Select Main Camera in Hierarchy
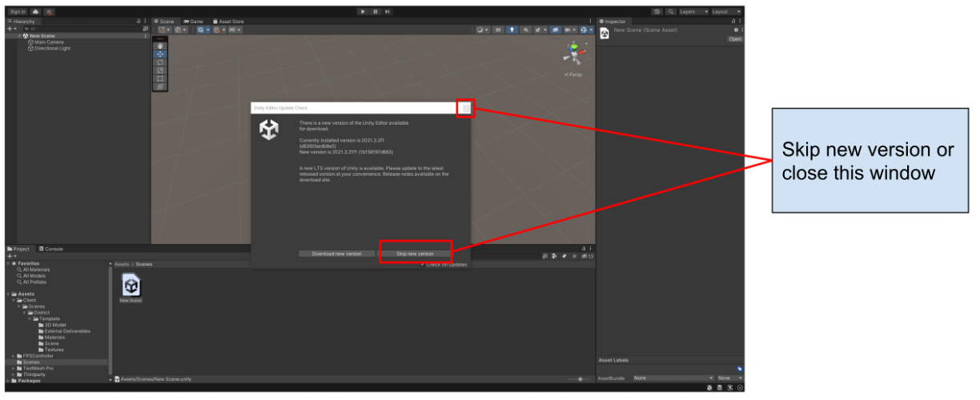Screen dimensions: 980x400 (x=49, y=42)
